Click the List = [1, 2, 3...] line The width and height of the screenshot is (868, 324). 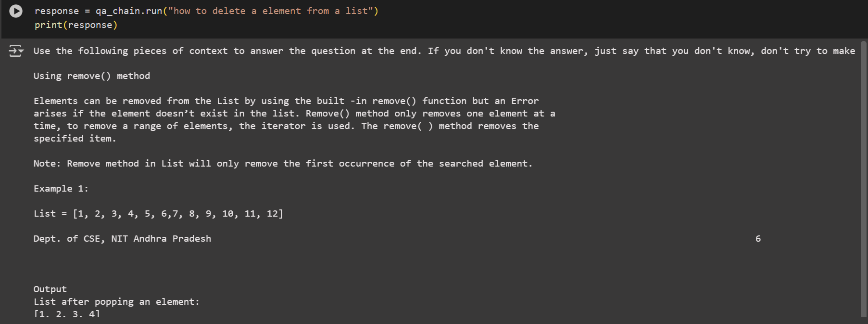(x=158, y=214)
